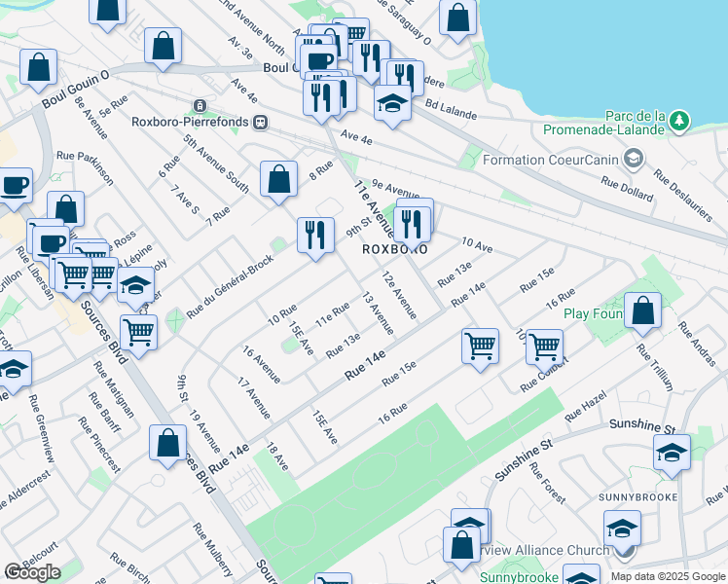Click the Rue Pinecrest street label

(x=99, y=445)
